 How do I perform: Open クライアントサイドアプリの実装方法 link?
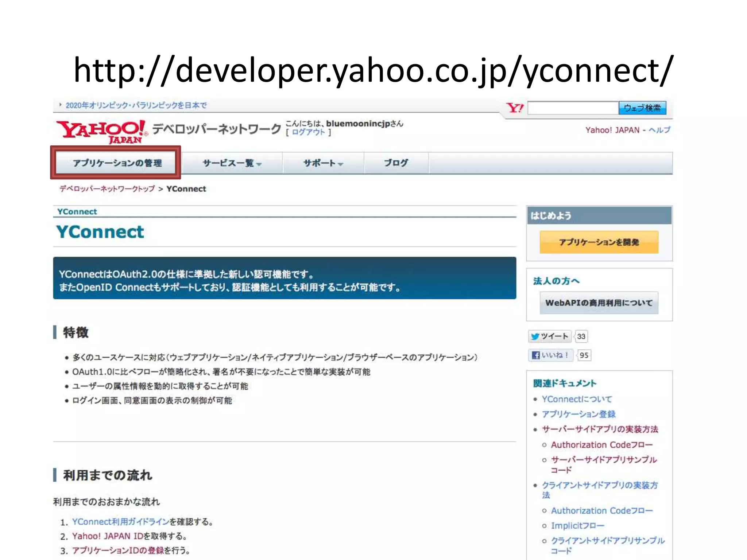(600, 490)
